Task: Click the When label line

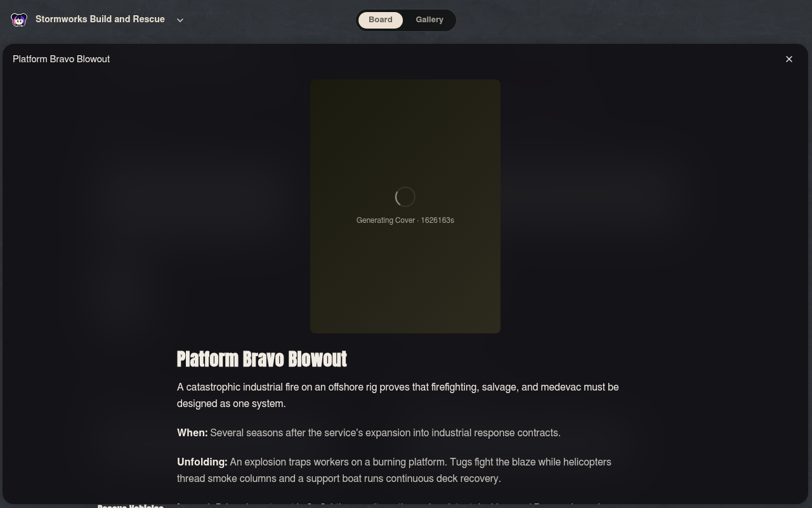Action: [x=369, y=433]
